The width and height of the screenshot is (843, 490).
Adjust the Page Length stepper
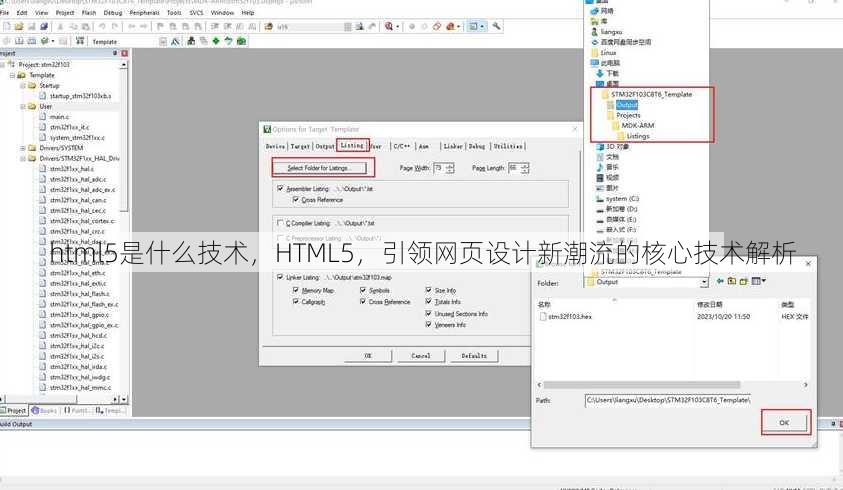pos(525,168)
